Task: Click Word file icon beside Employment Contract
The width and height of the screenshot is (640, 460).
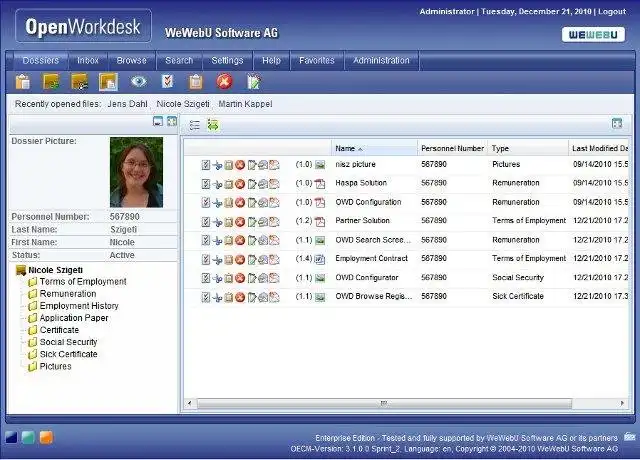Action: (320, 259)
